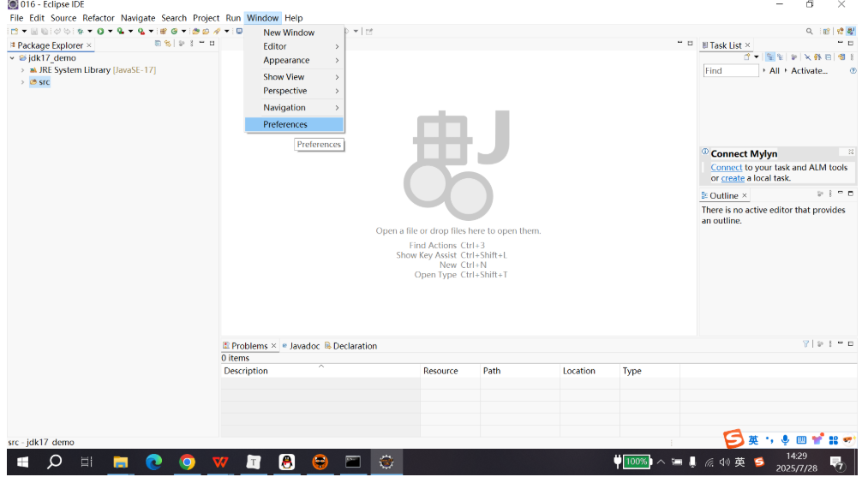The height and width of the screenshot is (483, 868).
Task: Click the Windows Start button
Action: point(22,462)
